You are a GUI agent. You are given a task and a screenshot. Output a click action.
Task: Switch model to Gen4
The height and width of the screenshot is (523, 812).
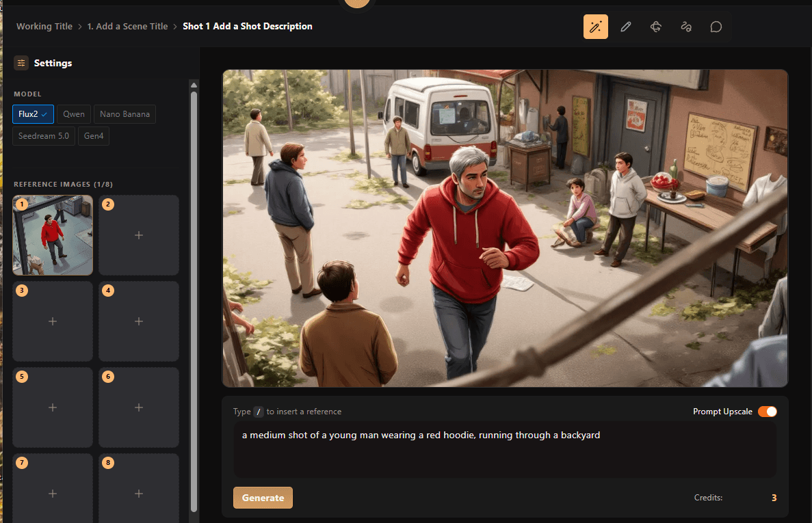click(94, 136)
